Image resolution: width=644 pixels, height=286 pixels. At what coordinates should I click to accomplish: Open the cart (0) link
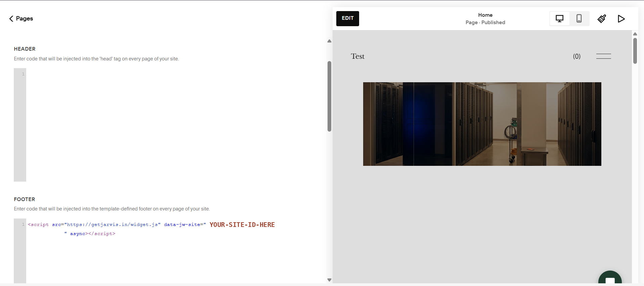pos(576,56)
